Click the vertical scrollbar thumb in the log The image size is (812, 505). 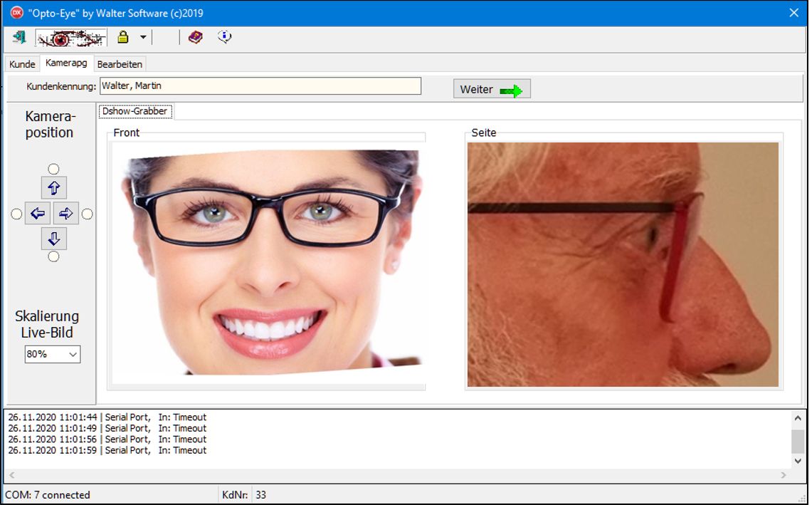[x=798, y=441]
